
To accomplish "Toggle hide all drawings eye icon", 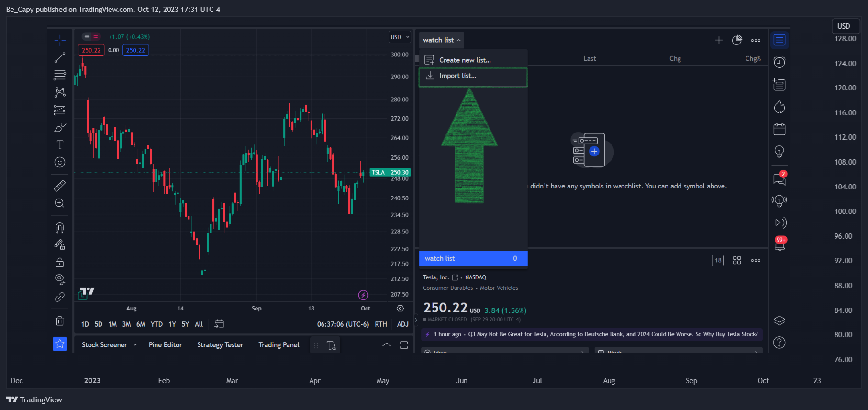I will point(60,279).
